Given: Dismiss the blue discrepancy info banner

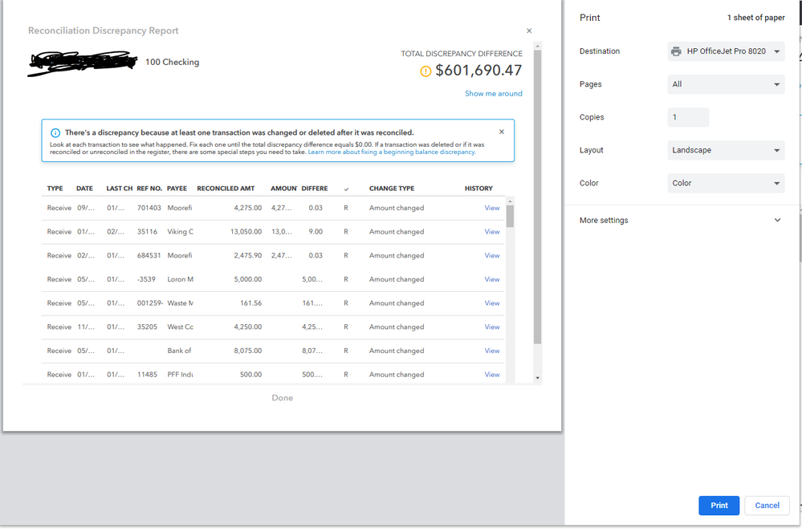Looking at the screenshot, I should 501,132.
